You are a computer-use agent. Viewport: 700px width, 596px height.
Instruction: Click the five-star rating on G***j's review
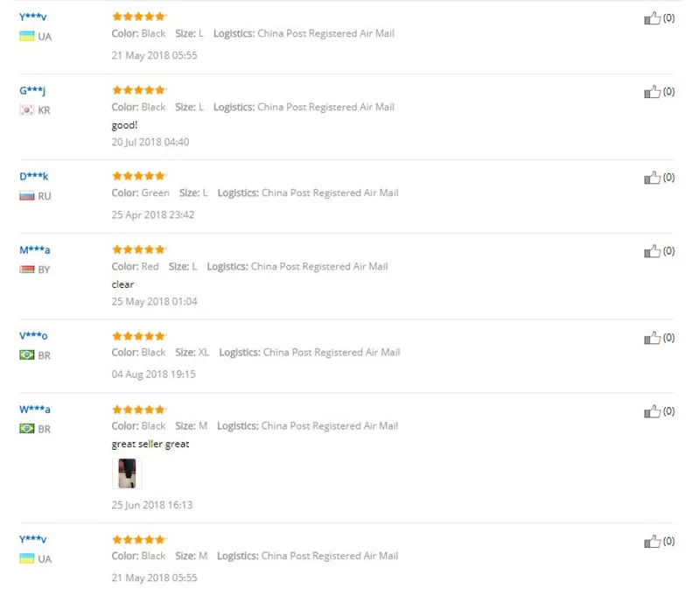[x=138, y=90]
